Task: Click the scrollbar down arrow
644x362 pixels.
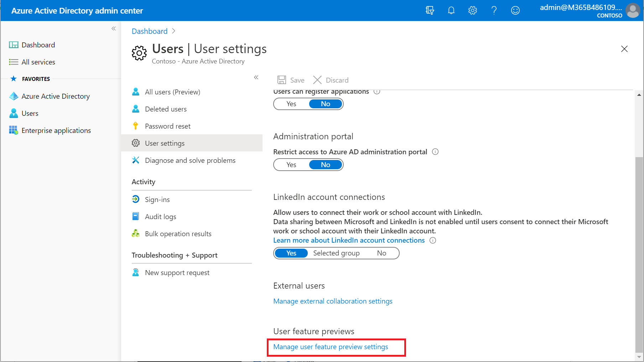Action: click(x=639, y=357)
